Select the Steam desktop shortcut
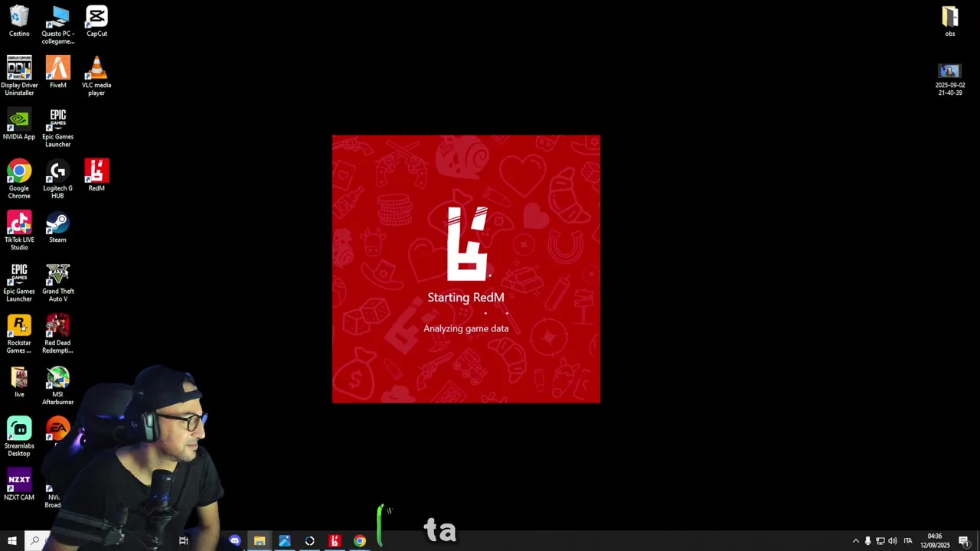This screenshot has width=980, height=551. (x=58, y=227)
